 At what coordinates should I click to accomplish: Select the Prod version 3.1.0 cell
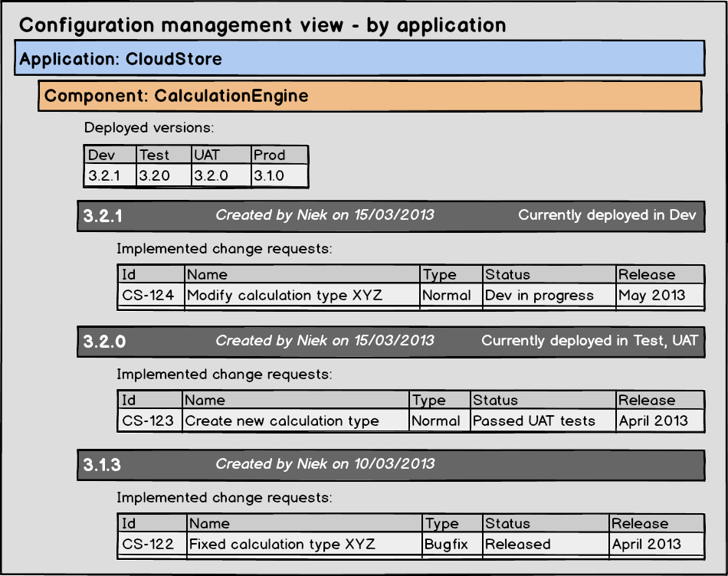point(279,175)
